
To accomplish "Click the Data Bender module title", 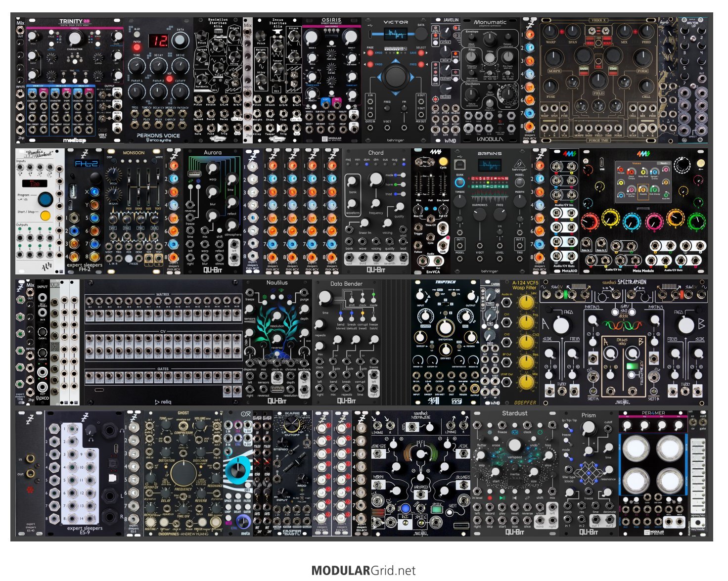I will pos(346,284).
